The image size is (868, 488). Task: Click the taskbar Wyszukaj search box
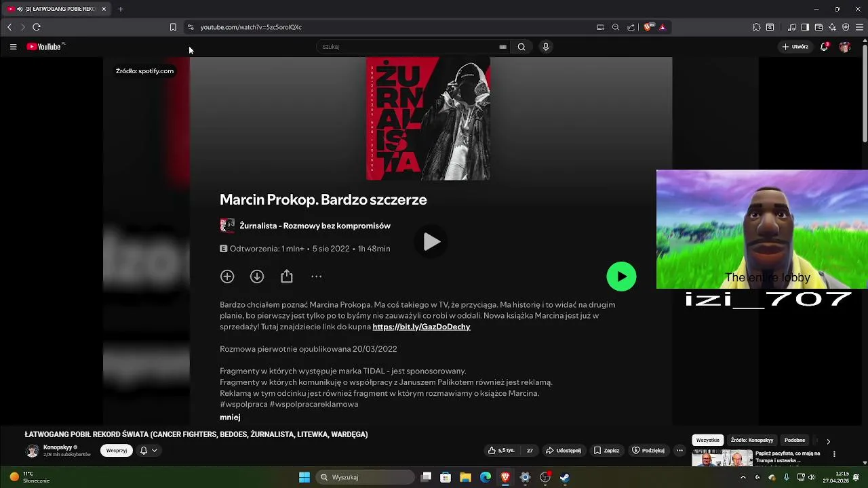pos(366,477)
